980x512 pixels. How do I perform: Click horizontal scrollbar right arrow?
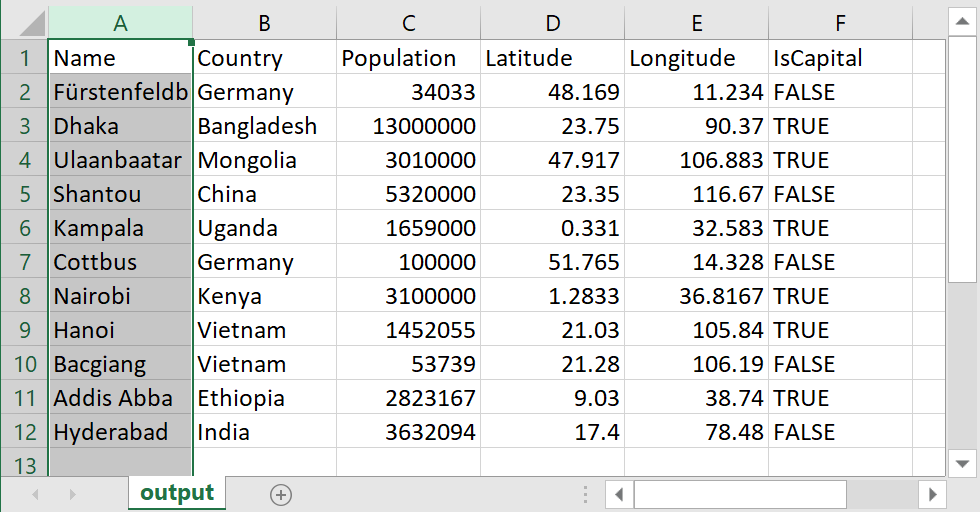(x=932, y=494)
